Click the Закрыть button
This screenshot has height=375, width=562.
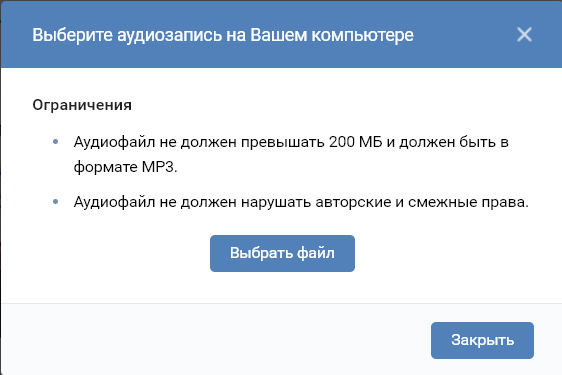(x=482, y=340)
